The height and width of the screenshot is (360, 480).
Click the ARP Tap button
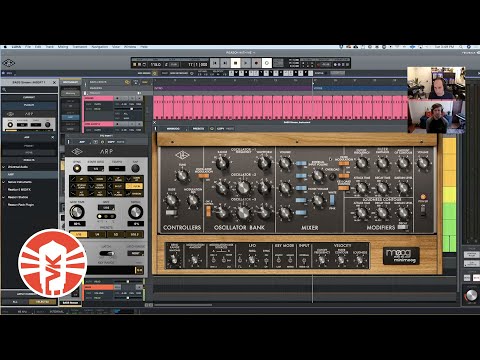click(135, 168)
